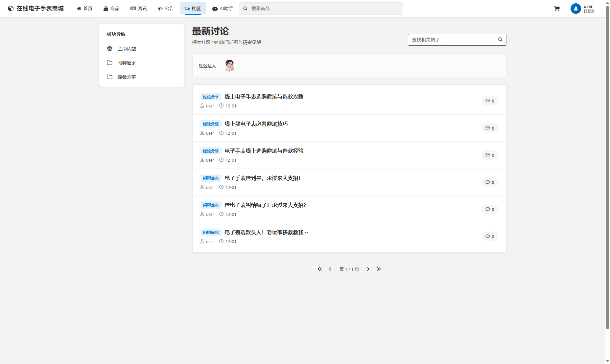610x364 pixels.
Task: Click the user avatar in top right
Action: pyautogui.click(x=575, y=9)
